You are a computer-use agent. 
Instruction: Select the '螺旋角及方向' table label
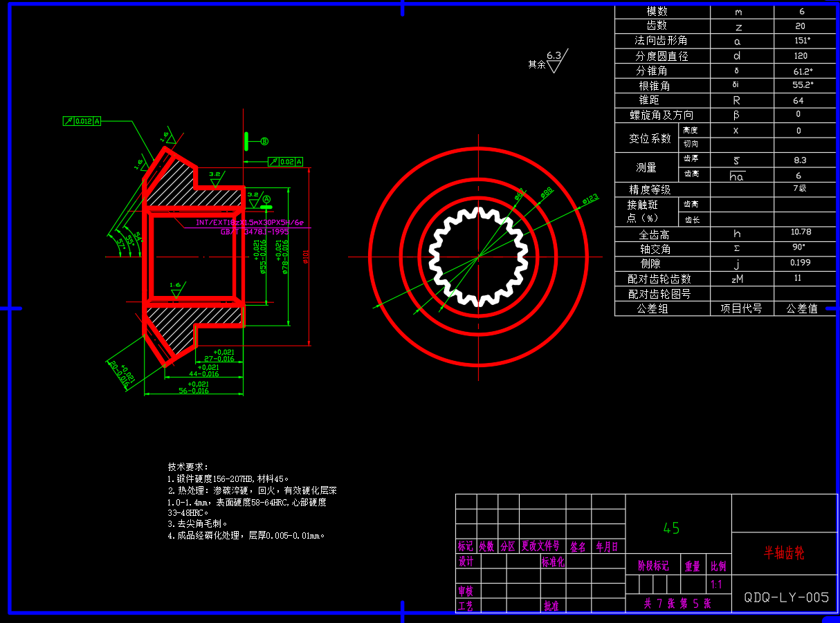[661, 115]
